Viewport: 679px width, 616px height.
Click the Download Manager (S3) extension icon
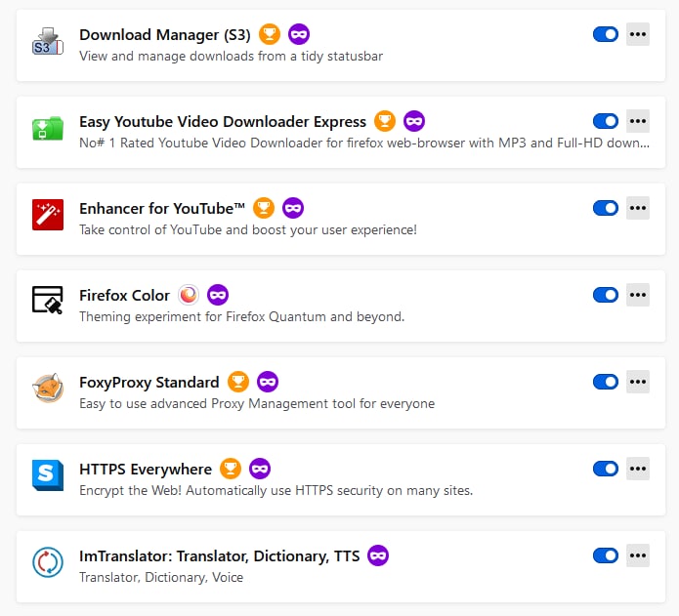coord(48,42)
